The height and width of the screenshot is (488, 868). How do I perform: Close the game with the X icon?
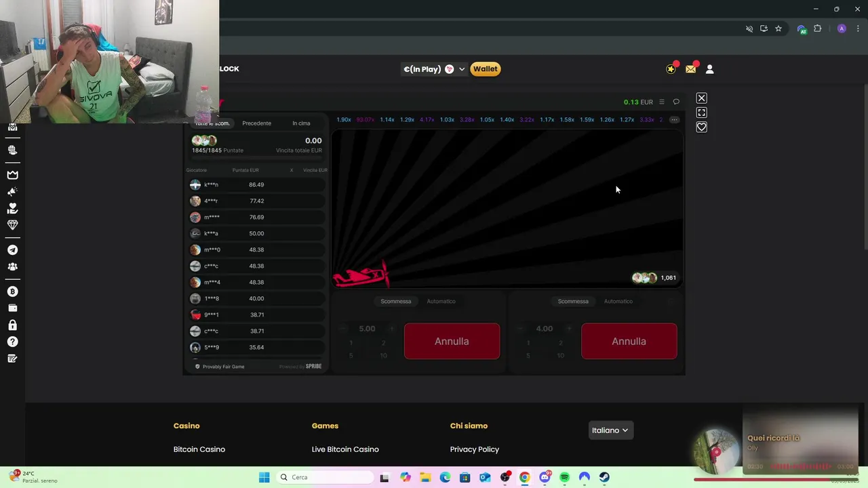coord(702,98)
